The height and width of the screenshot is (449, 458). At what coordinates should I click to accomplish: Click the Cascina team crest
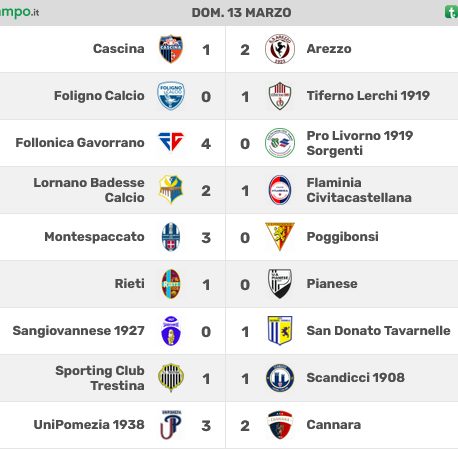coord(171,49)
